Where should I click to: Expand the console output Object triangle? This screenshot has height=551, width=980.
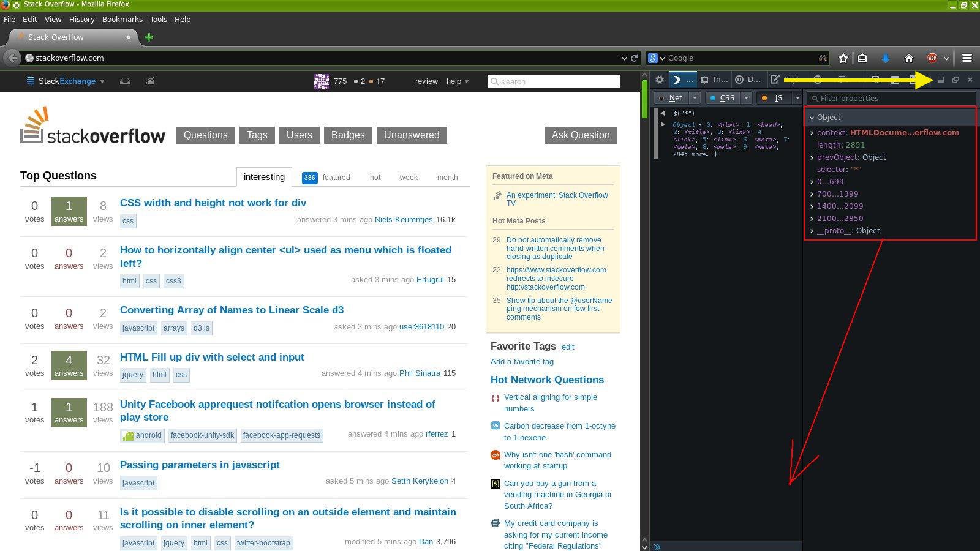point(663,124)
